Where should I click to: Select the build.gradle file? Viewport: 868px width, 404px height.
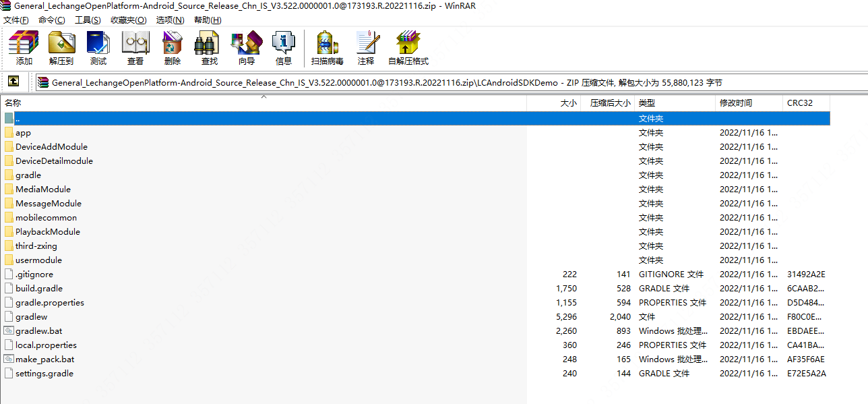pyautogui.click(x=39, y=288)
